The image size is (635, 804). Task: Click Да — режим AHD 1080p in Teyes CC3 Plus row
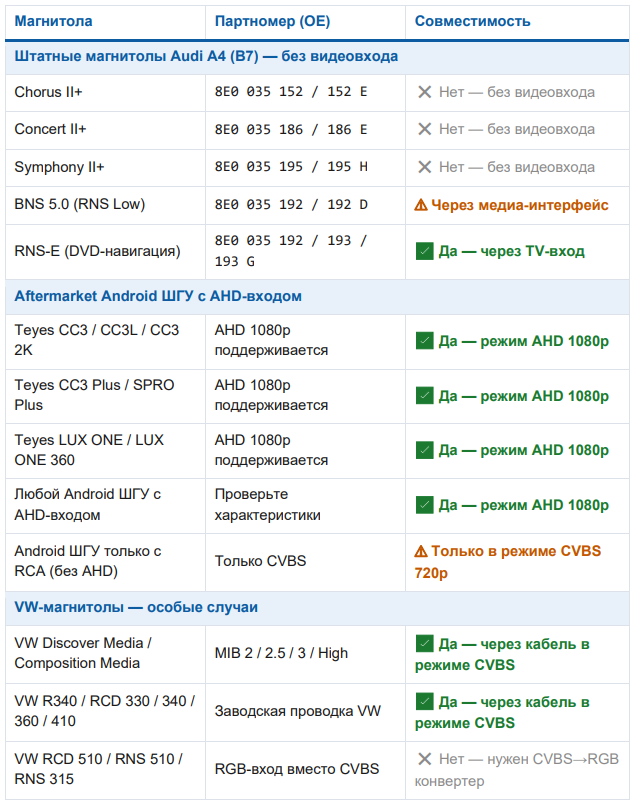tap(524, 396)
